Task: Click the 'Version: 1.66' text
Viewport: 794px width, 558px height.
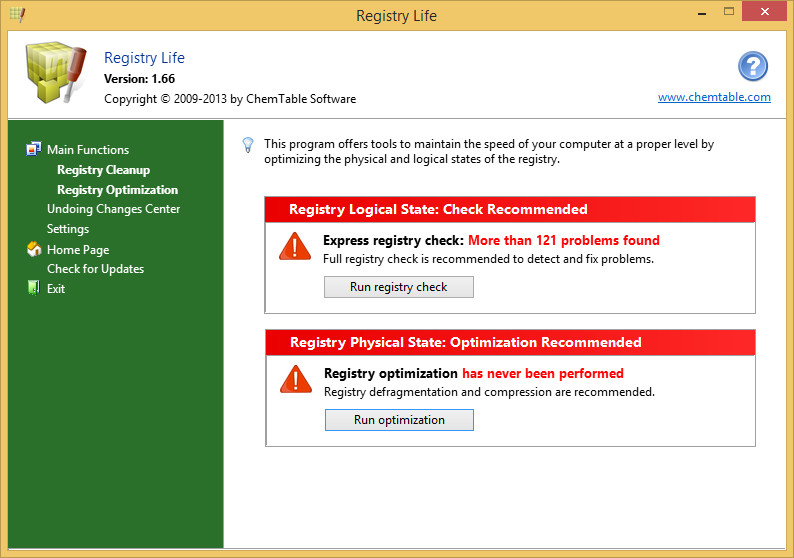Action: [x=139, y=79]
